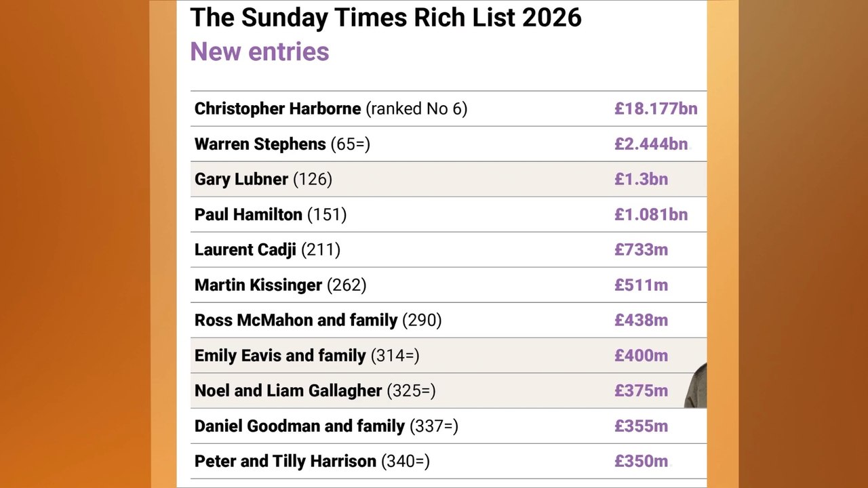
Task: Click the £1.3bn wealth value
Action: coord(641,179)
